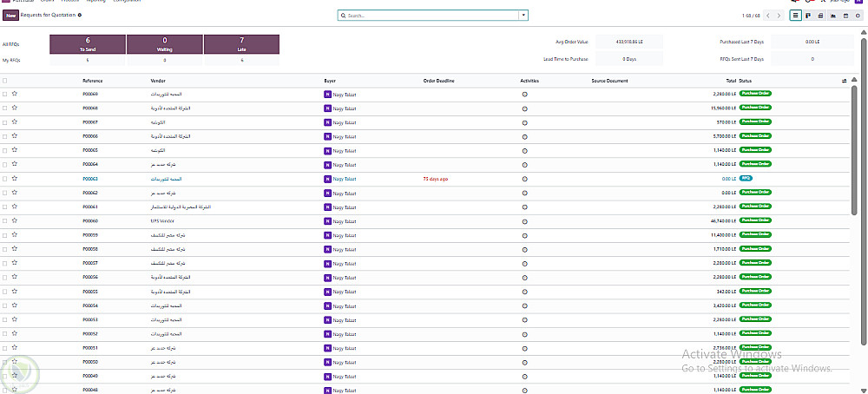Screen dimensions: 868x394
Task: Click Nagy Talaat avatar in P00069 row
Action: pos(327,95)
